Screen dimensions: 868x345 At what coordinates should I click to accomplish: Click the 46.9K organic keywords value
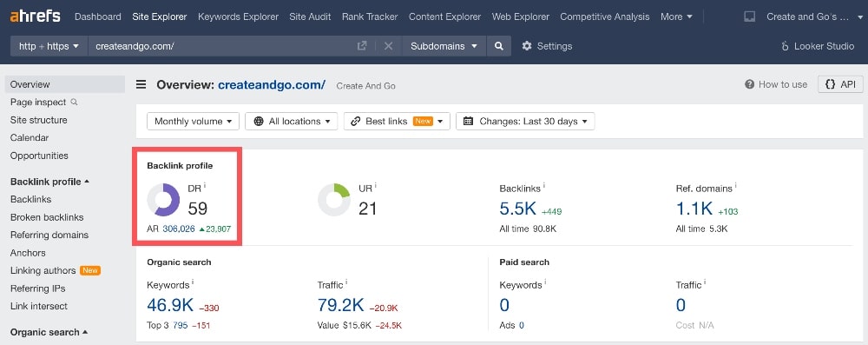tap(170, 305)
